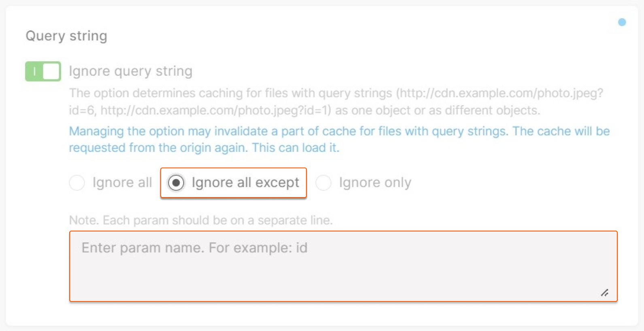Viewport: 644px width, 331px height.
Task: Click the "Each param should be on a separate line" note
Action: 218,220
